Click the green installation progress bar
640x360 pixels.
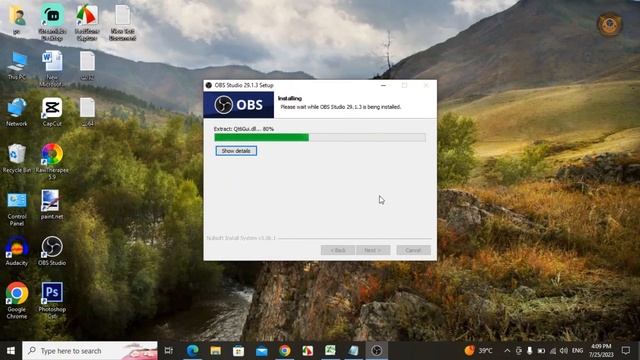(320, 138)
